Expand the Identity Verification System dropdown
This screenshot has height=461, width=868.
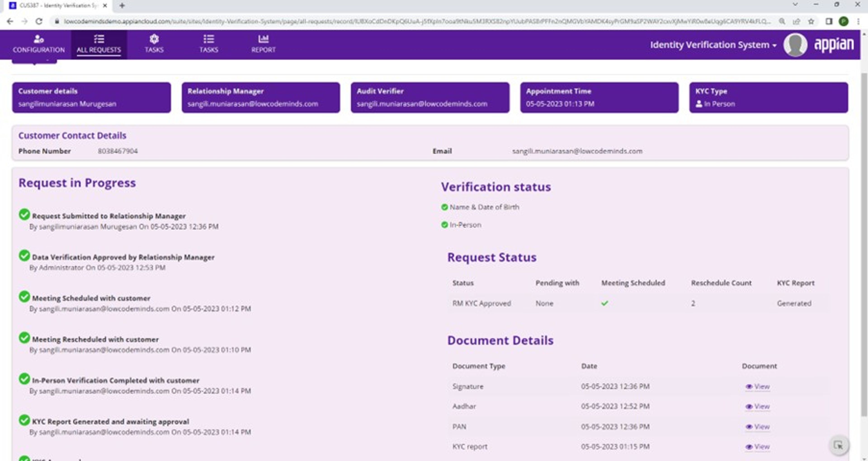713,45
